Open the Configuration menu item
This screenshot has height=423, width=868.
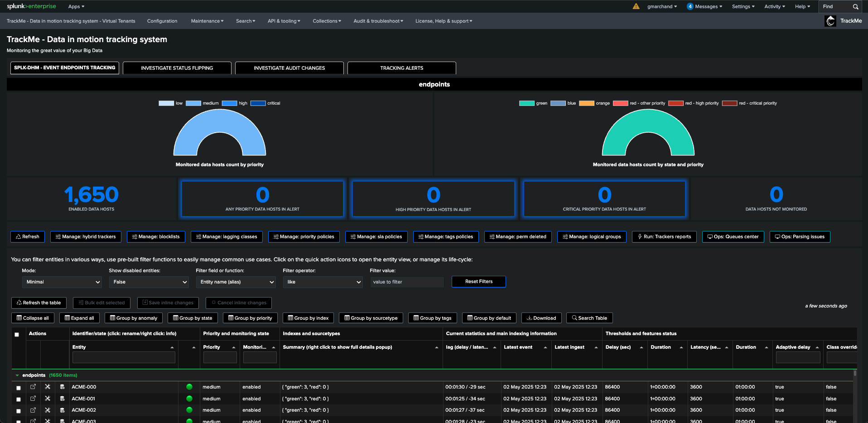(x=162, y=21)
